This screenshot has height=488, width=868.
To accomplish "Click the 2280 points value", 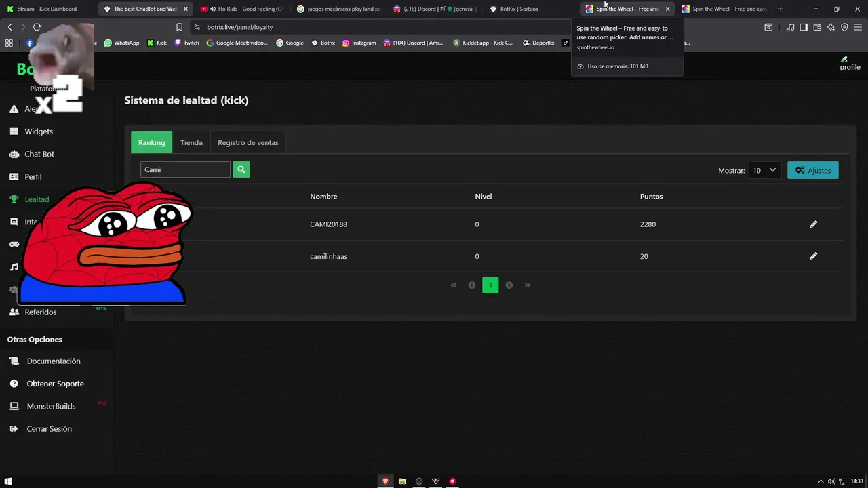I will pyautogui.click(x=648, y=224).
